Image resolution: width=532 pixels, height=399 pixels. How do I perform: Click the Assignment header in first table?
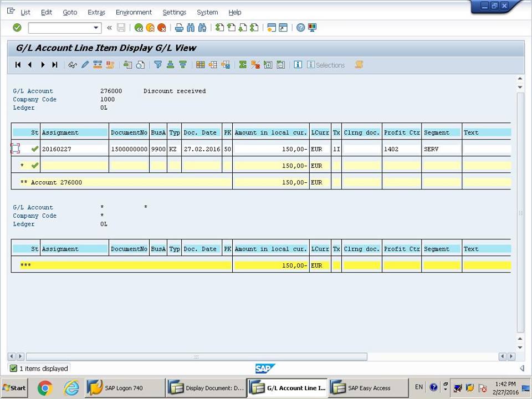coord(74,132)
